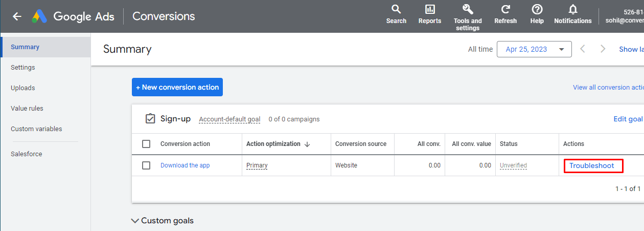Click Show last link near date

coord(631,49)
